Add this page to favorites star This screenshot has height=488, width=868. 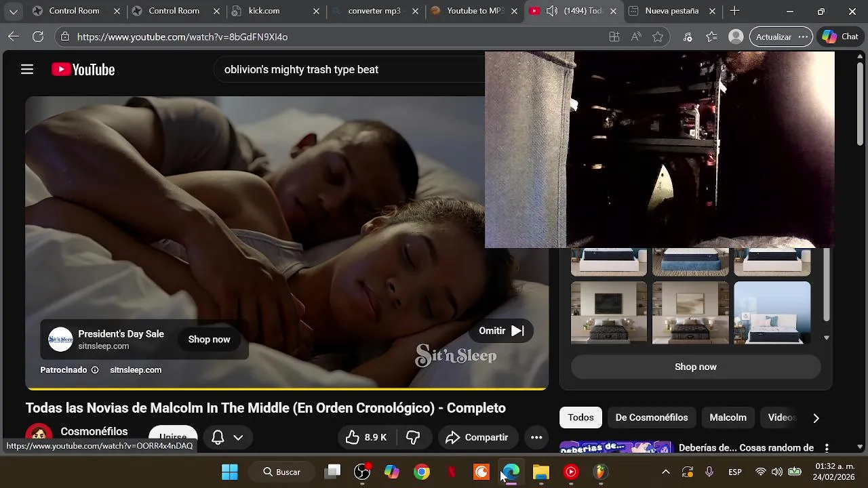pyautogui.click(x=658, y=37)
